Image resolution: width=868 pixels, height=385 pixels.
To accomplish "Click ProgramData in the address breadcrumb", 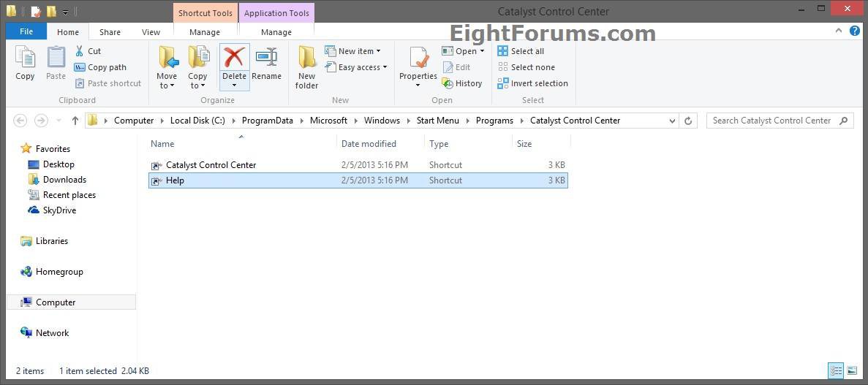I will point(268,121).
